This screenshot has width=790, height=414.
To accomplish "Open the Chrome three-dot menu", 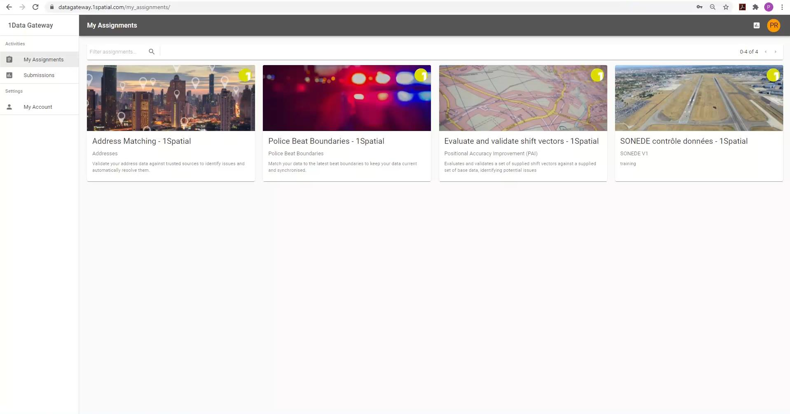I will (782, 7).
